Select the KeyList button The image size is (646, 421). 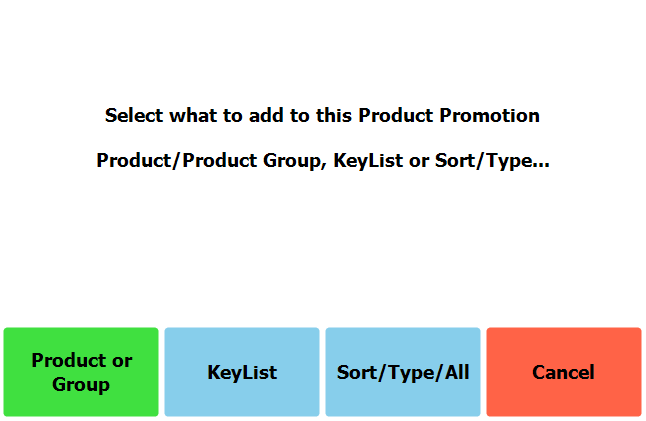242,372
